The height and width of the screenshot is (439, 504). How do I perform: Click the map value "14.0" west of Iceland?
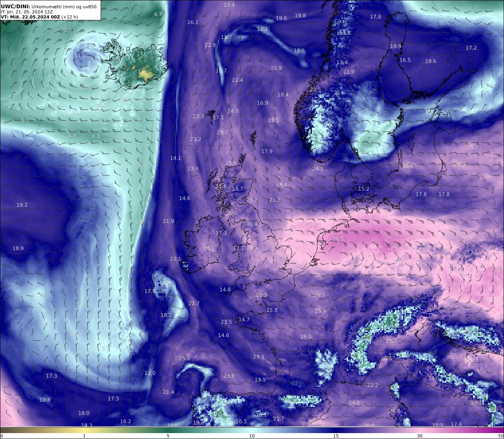coord(80,56)
